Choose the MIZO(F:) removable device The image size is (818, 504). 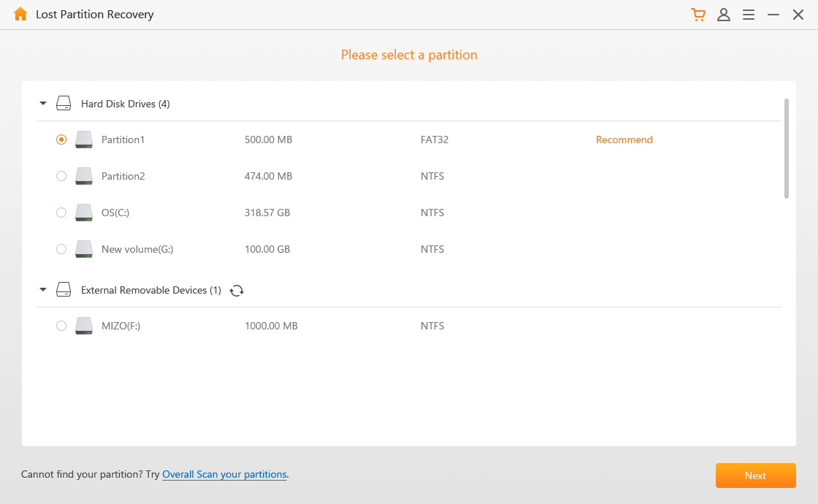61,325
